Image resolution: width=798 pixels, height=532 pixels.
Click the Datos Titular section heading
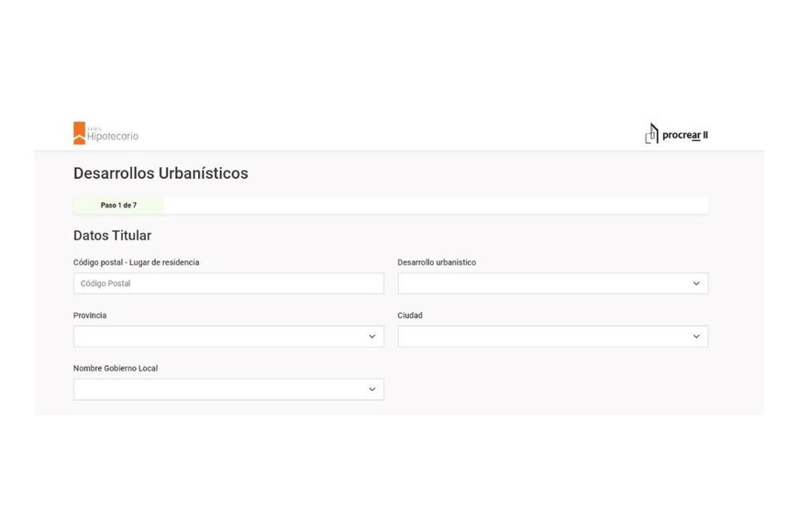tap(112, 236)
